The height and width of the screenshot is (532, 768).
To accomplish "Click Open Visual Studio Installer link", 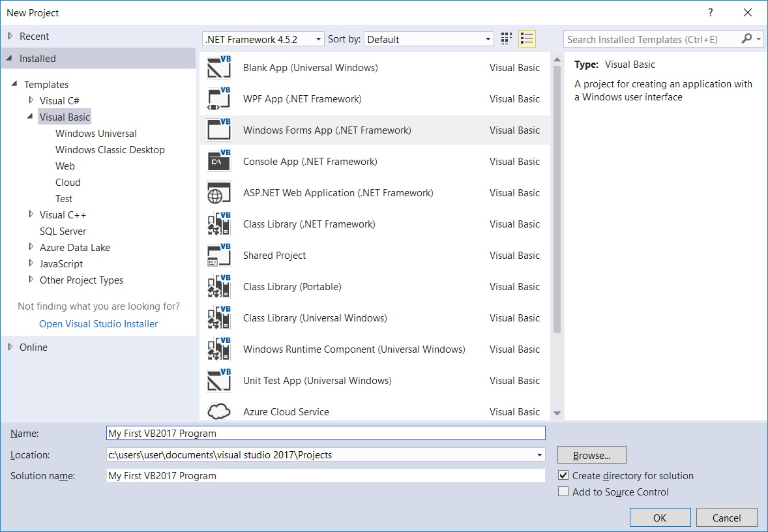I will coord(98,323).
